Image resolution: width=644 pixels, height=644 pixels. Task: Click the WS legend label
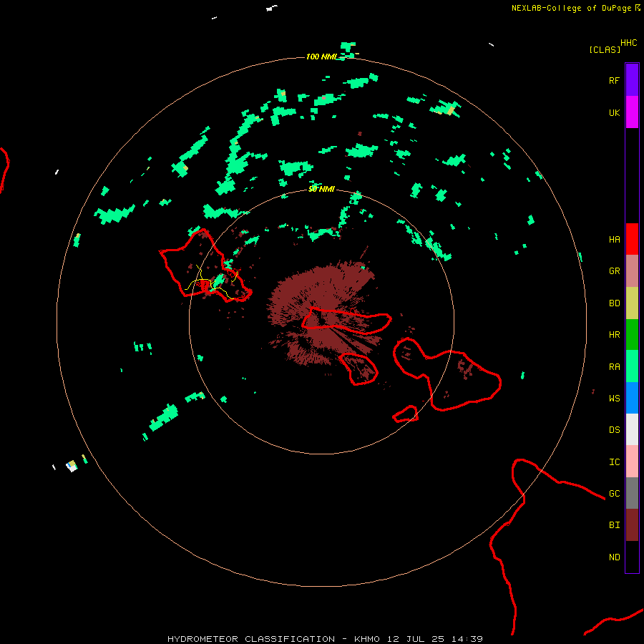614,398
